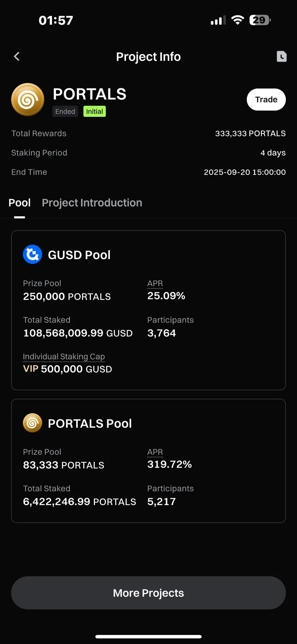297x644 pixels.
Task: Tap the back arrow icon
Action: (16, 56)
